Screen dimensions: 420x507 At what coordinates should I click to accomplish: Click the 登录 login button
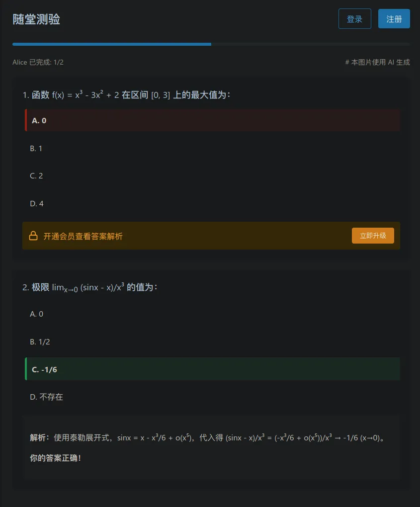[x=355, y=19]
